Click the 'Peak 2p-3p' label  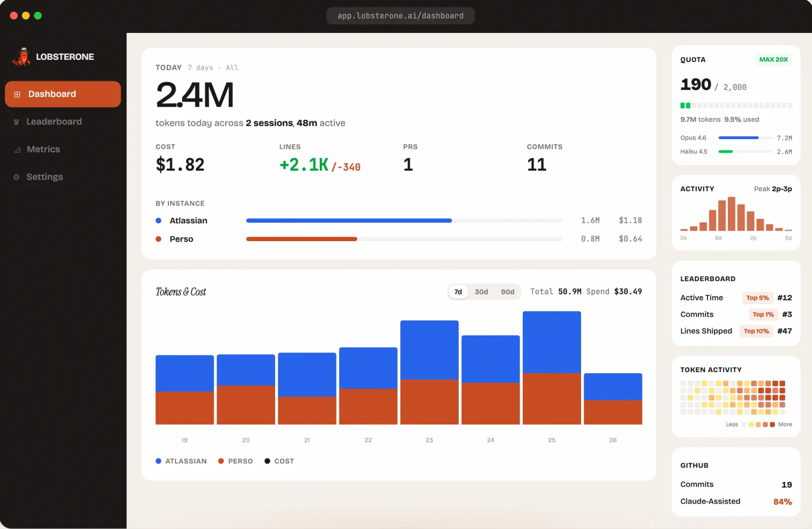click(x=773, y=189)
